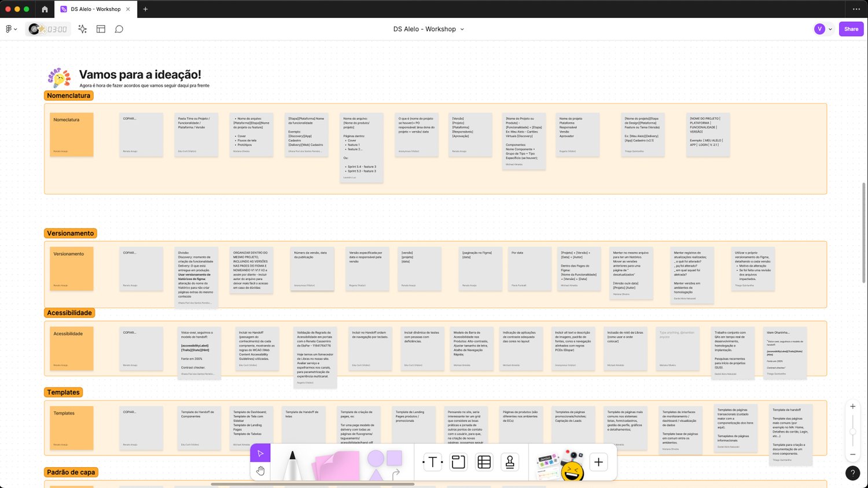This screenshot has height=488, width=868.
Task: Select the 'Por data' sticky note
Action: pyautogui.click(x=529, y=269)
